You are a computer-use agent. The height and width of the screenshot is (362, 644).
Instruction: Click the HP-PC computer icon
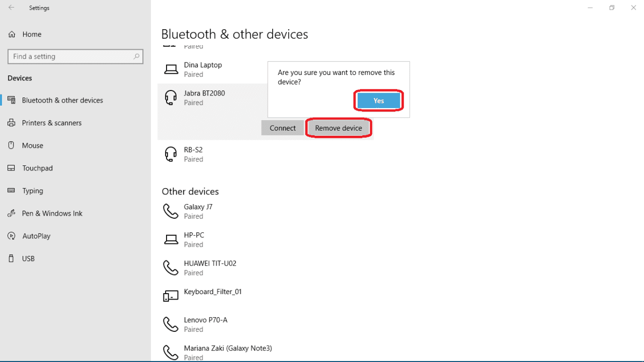(171, 239)
